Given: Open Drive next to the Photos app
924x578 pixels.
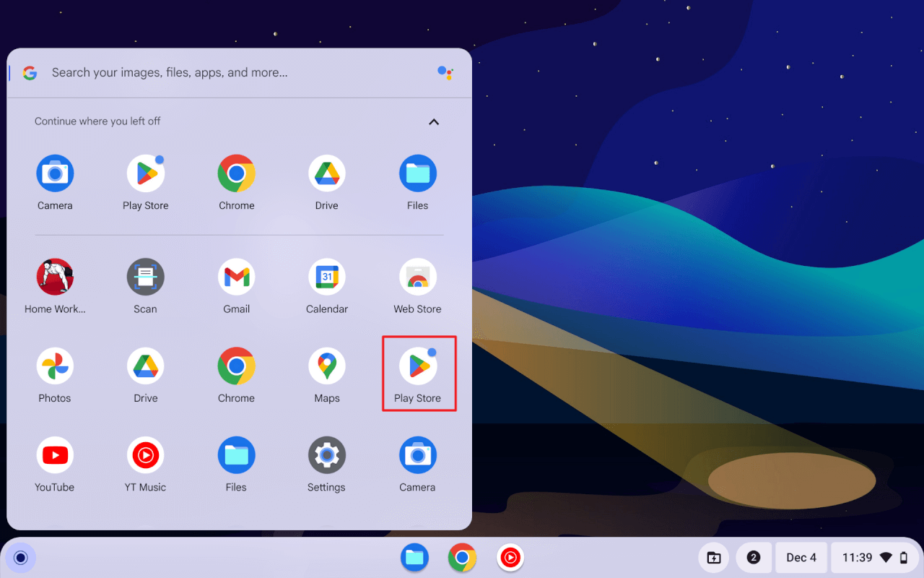Looking at the screenshot, I should tap(146, 366).
